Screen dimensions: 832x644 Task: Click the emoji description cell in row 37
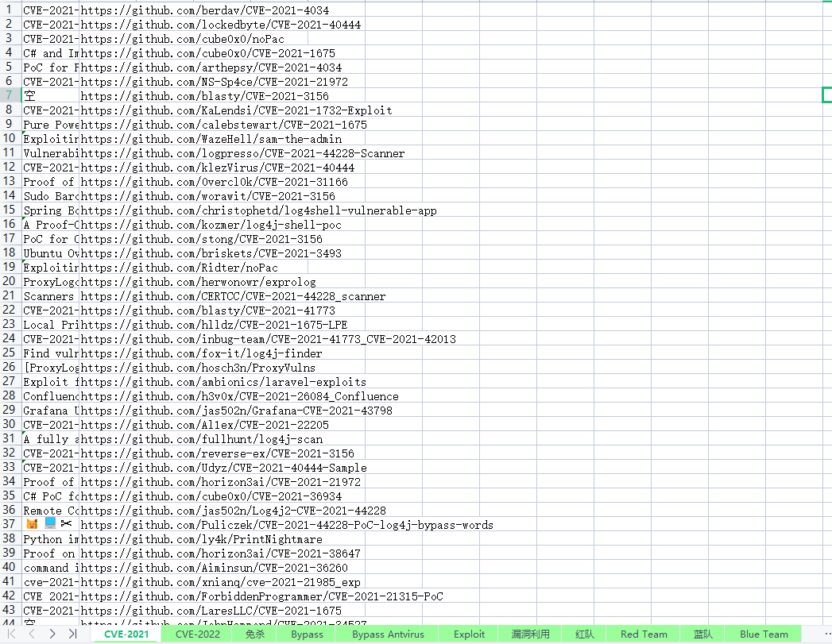click(x=50, y=525)
